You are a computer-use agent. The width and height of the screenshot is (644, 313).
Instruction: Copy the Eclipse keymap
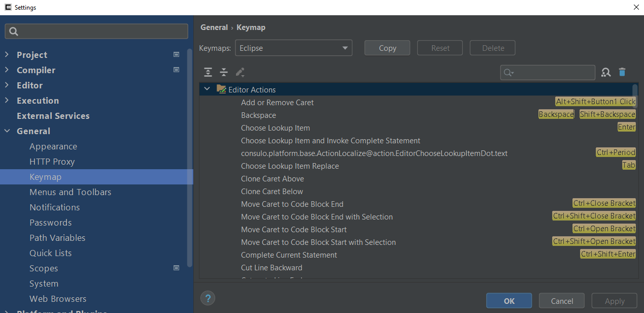[x=387, y=47]
